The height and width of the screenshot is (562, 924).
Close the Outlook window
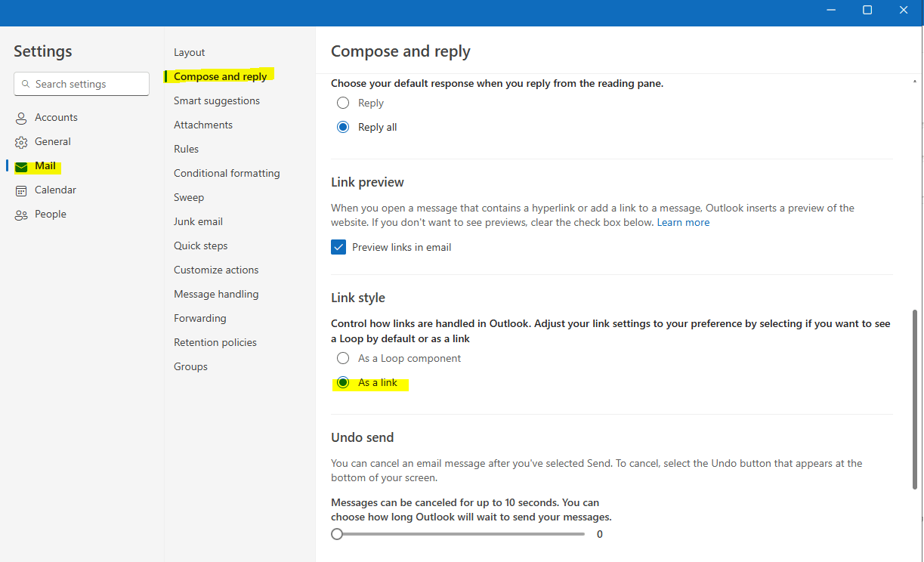(904, 10)
